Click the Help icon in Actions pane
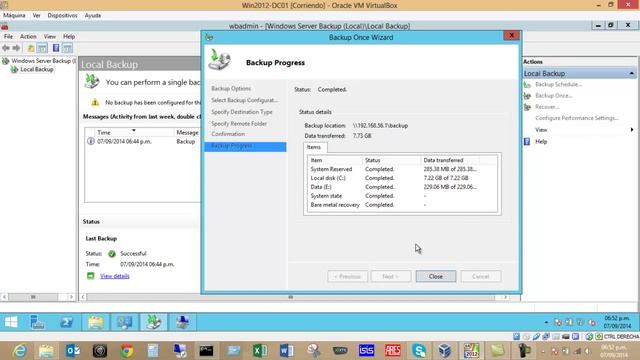The image size is (640, 360). click(527, 142)
